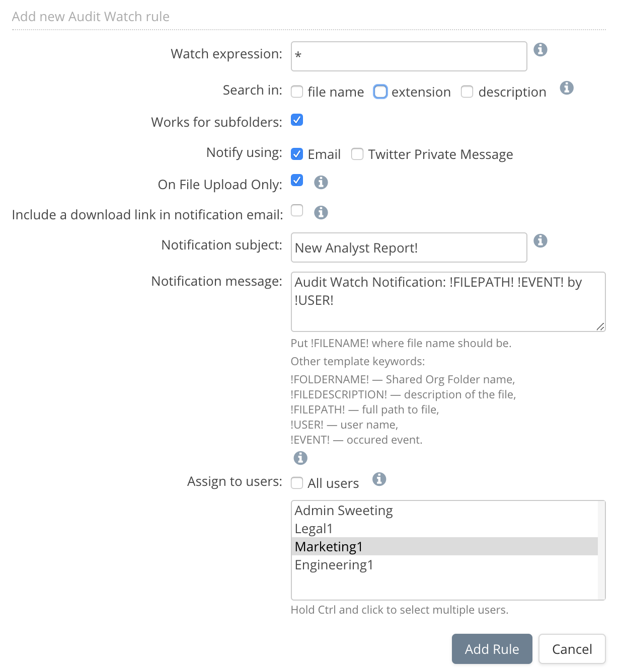The width and height of the screenshot is (619, 672).
Task: Enable the file name search checkbox
Action: pos(297,92)
